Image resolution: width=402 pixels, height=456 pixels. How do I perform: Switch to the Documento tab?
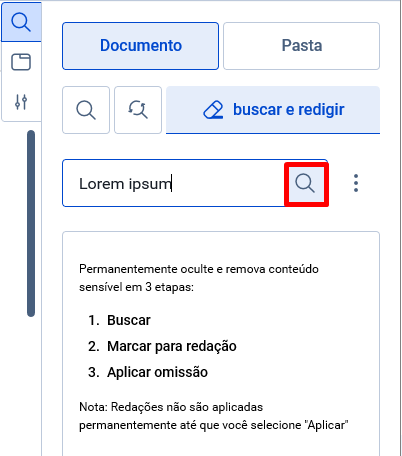(x=140, y=46)
